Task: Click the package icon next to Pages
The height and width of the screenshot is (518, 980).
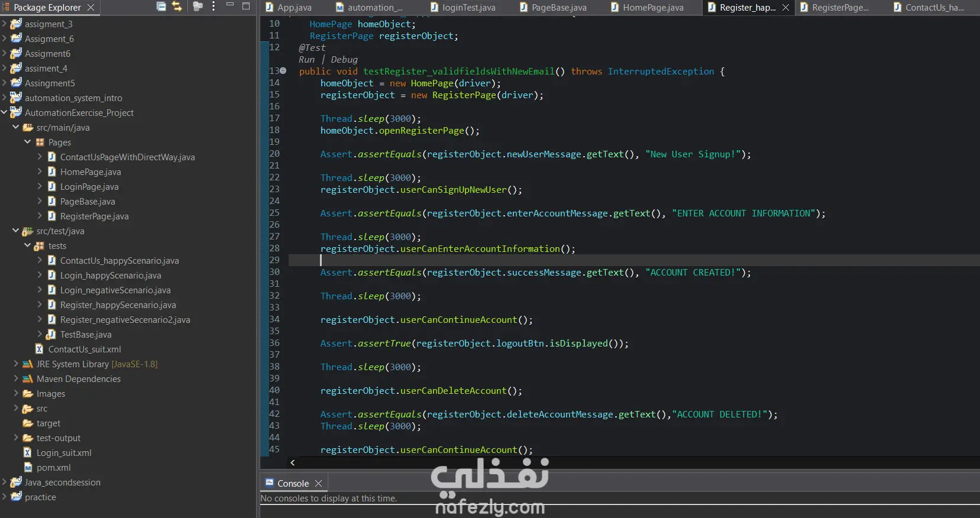Action: coord(40,142)
